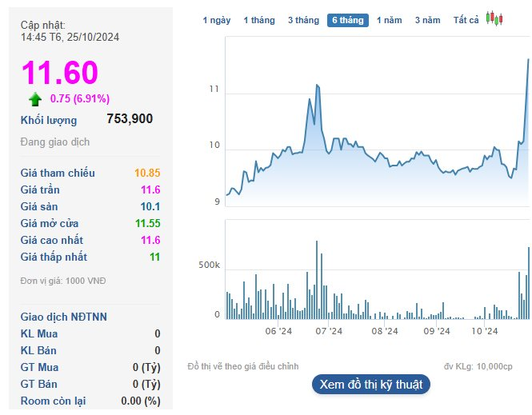
Task: Click the Khối lượng volume value 753,900
Action: (130, 119)
